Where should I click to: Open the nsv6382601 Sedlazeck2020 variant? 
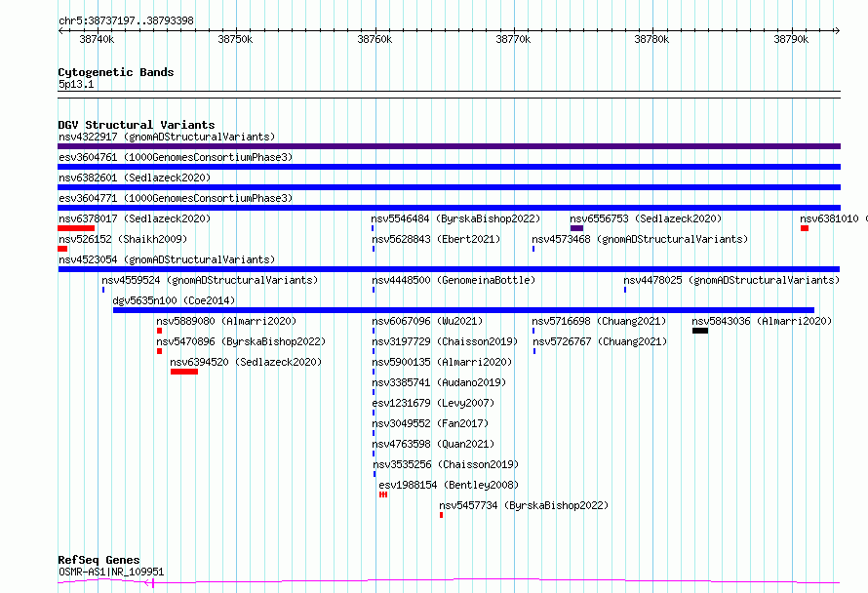click(x=135, y=178)
